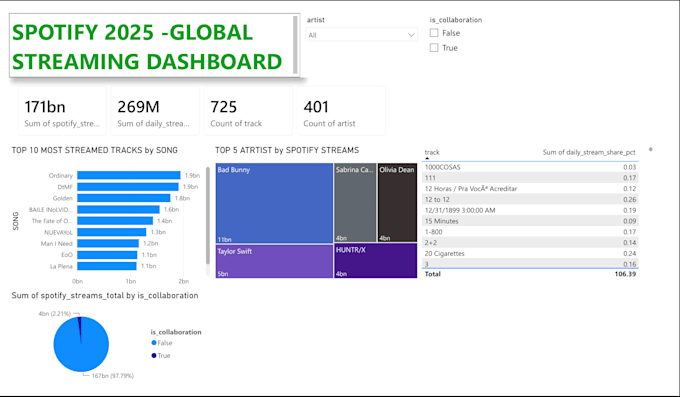Click the 401 Count of artist card

pyautogui.click(x=341, y=111)
